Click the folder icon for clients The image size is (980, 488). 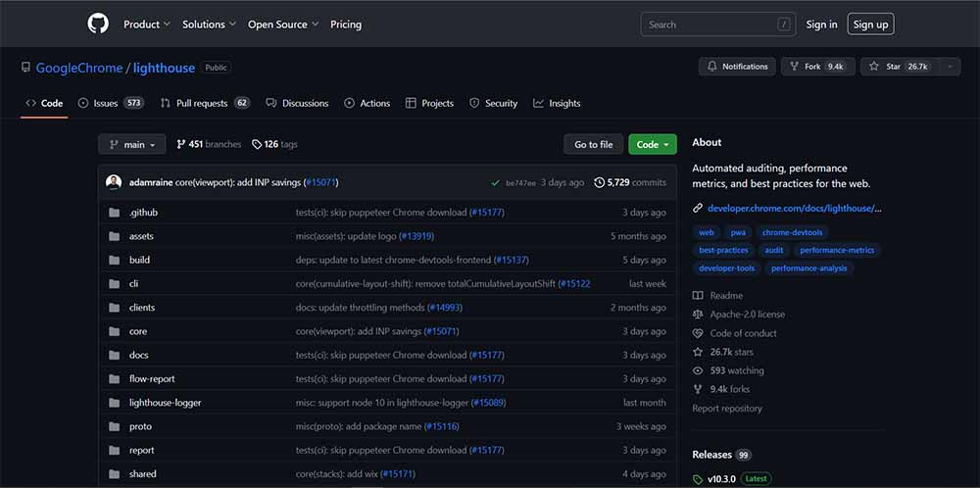point(114,308)
